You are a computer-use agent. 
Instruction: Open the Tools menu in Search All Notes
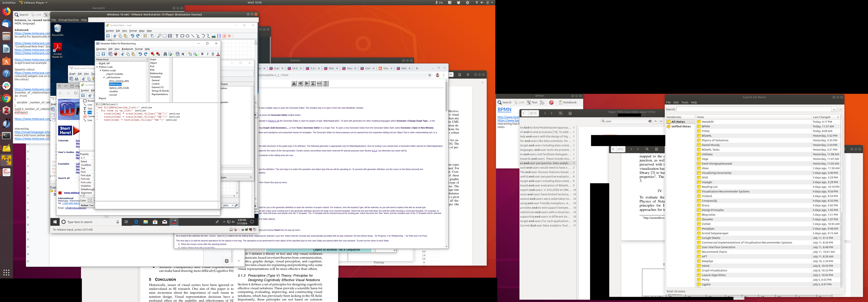[685, 102]
